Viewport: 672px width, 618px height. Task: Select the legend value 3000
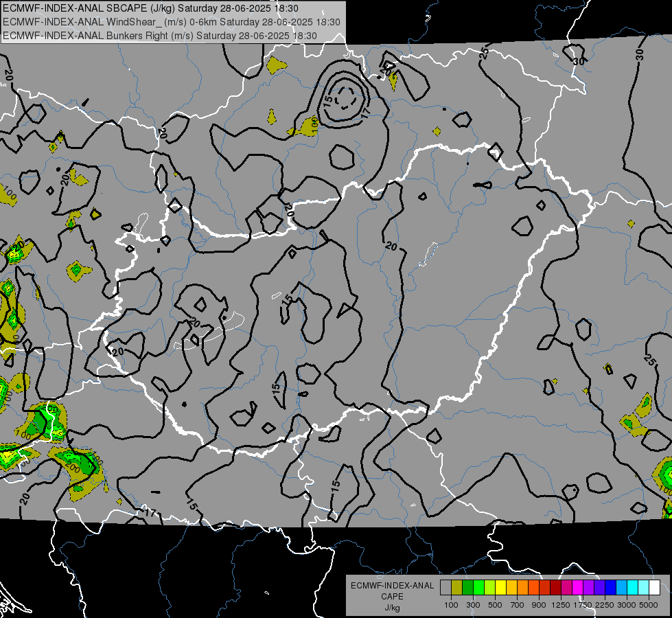[627, 605]
